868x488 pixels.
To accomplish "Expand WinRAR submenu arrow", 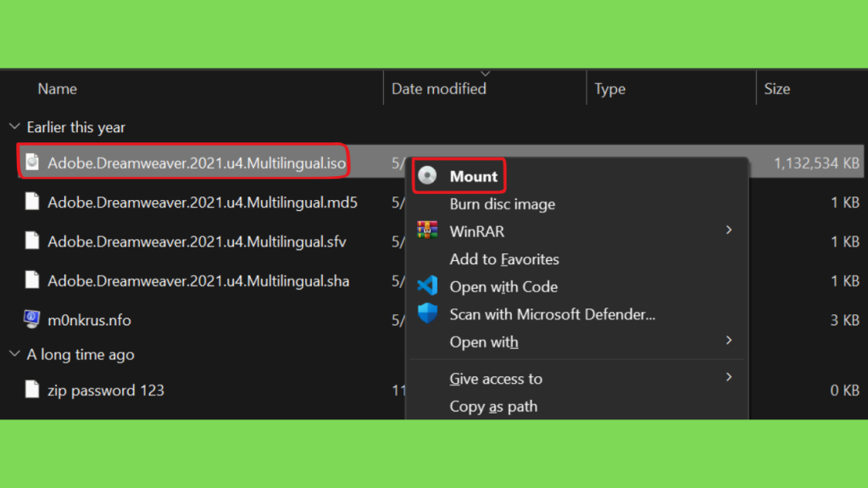I will coord(728,230).
